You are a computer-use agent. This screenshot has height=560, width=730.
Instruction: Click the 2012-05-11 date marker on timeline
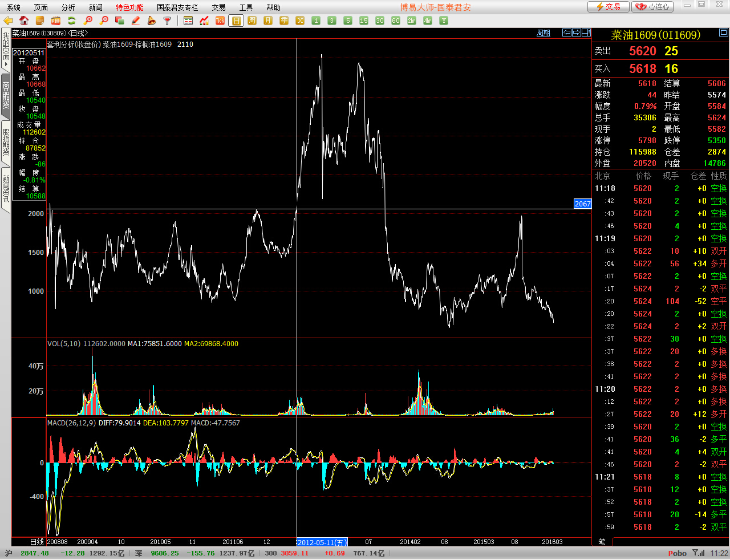(x=322, y=542)
